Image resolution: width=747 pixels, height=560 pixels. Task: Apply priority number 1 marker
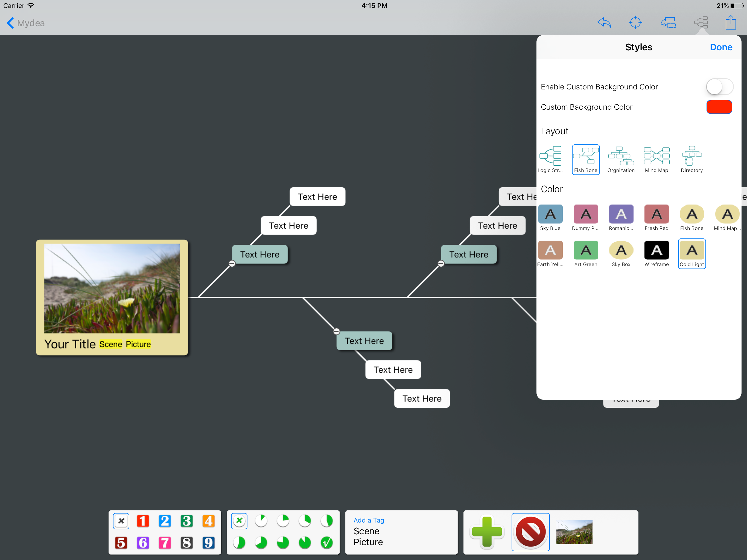click(143, 521)
